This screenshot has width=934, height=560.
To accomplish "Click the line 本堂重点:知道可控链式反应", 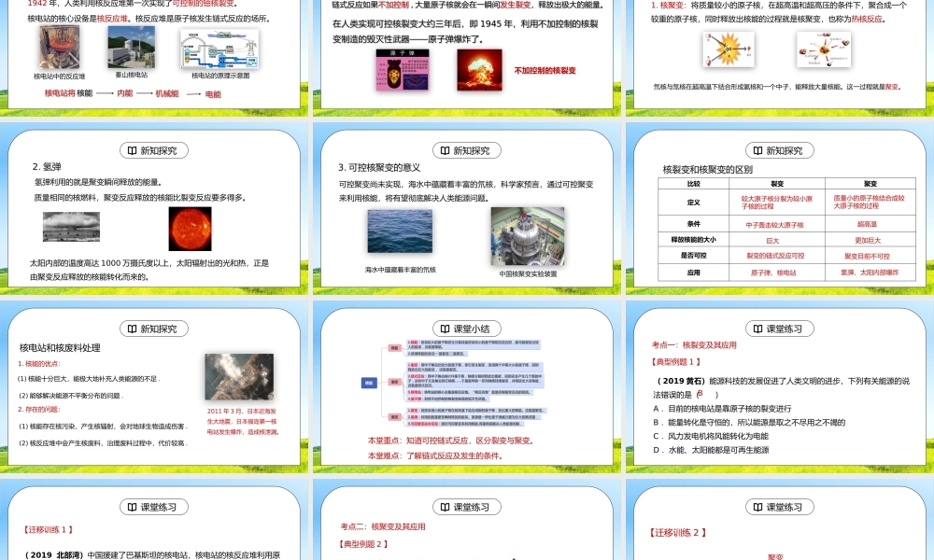I will click(450, 441).
